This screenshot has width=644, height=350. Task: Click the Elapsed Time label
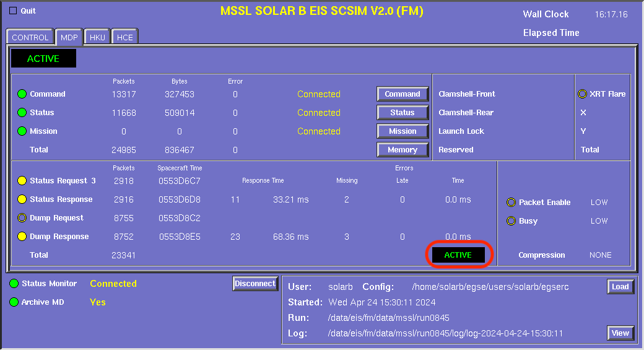(551, 33)
